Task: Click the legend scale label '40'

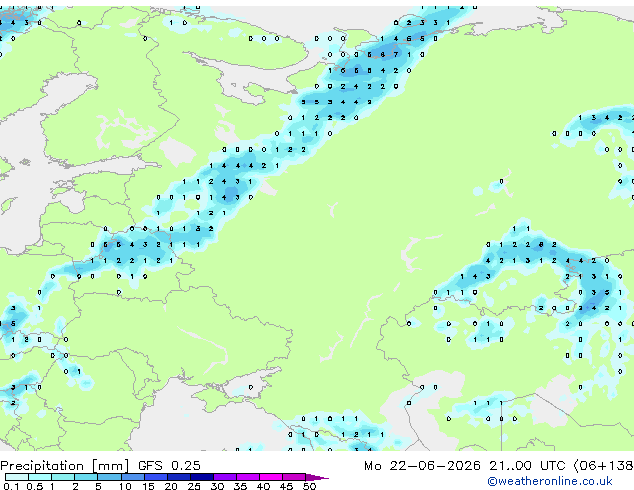Action: [x=263, y=486]
